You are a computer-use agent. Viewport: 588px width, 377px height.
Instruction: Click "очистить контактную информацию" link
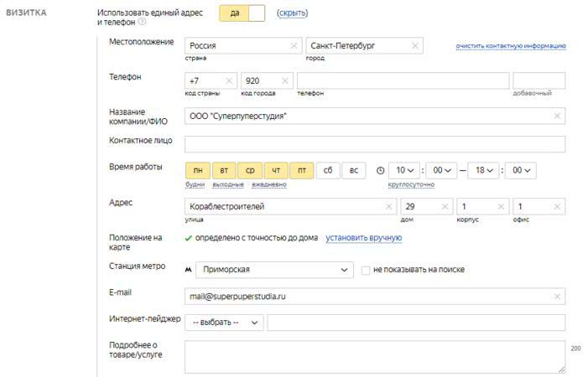point(510,46)
